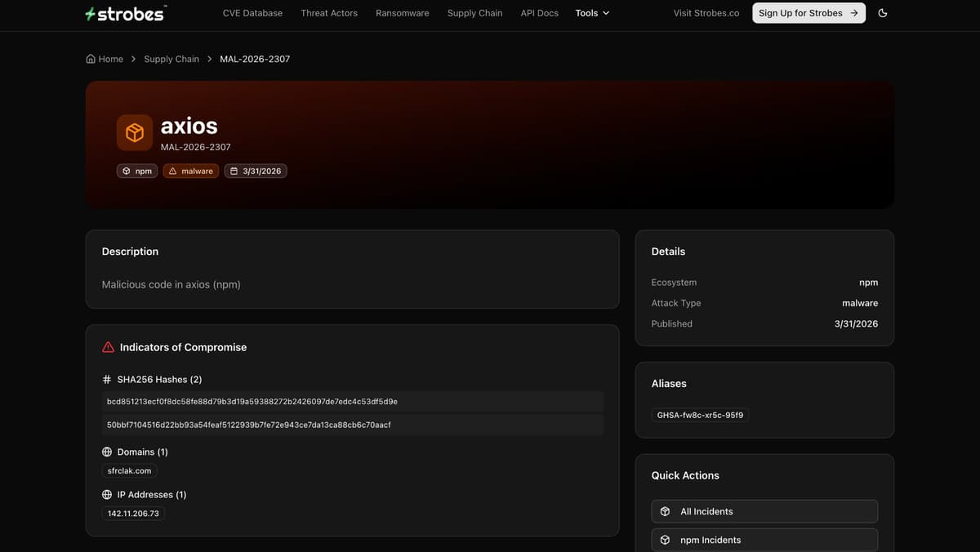This screenshot has width=980, height=552.
Task: Follow the Visit Strobes.co link
Action: coord(706,13)
